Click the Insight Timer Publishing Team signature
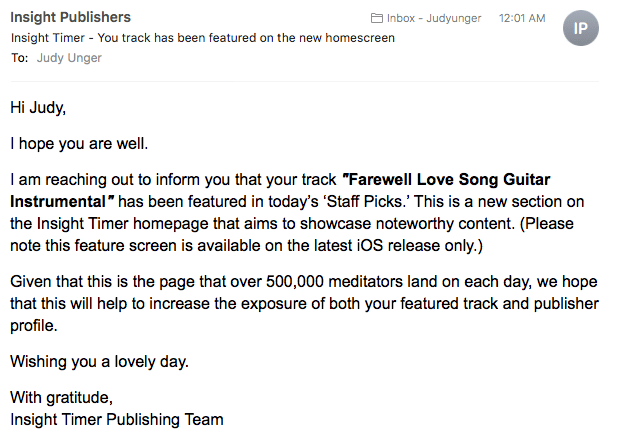Image resolution: width=617 pixels, height=432 pixels. (x=117, y=418)
